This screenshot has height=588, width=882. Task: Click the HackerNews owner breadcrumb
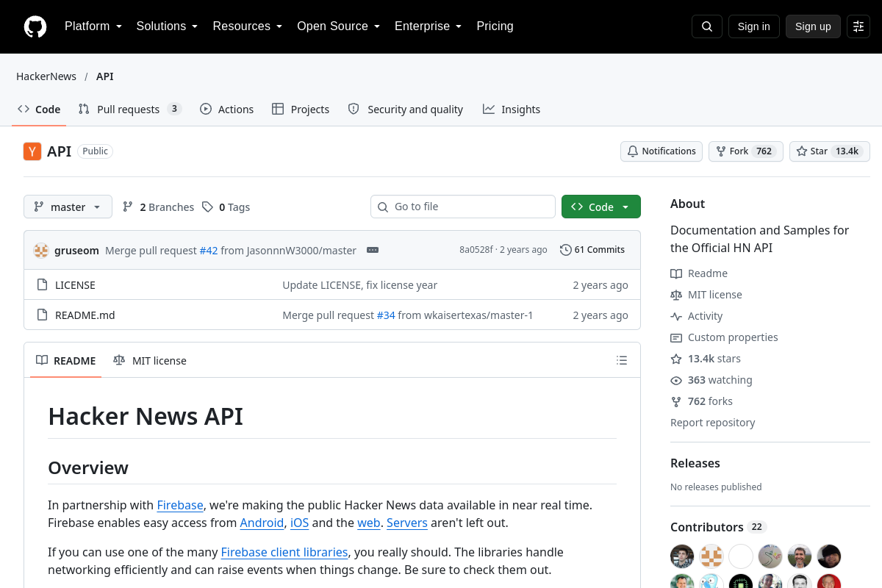tap(46, 76)
